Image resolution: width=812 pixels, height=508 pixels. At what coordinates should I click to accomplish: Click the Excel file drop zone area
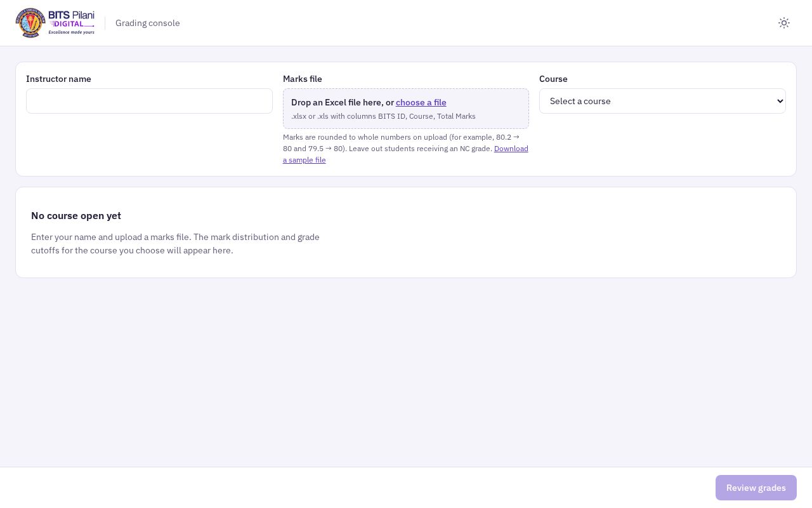(x=406, y=109)
